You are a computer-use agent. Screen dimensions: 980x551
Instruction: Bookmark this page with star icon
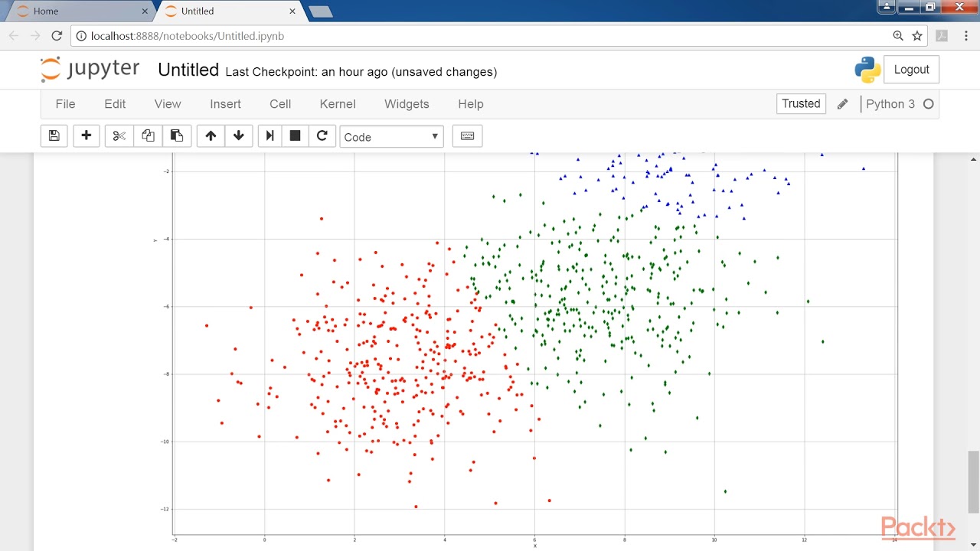pos(917,36)
